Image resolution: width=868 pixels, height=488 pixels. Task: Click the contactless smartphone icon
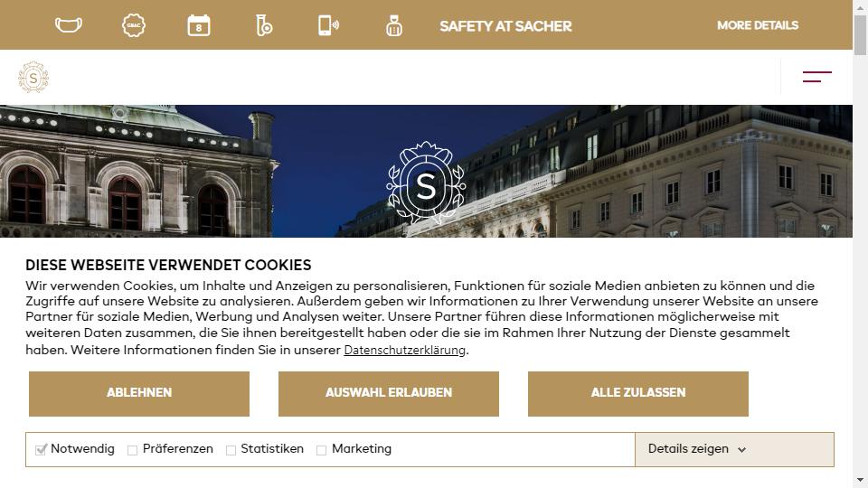(328, 25)
